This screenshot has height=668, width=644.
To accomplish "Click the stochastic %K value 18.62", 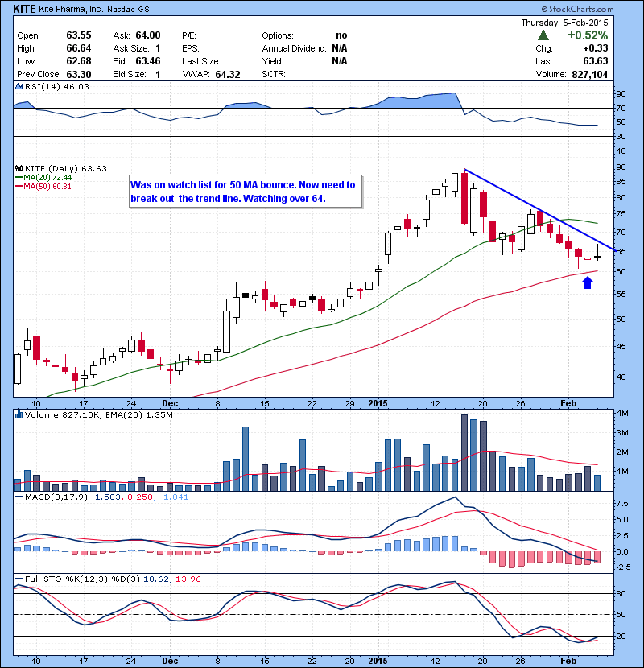I will pyautogui.click(x=155, y=579).
